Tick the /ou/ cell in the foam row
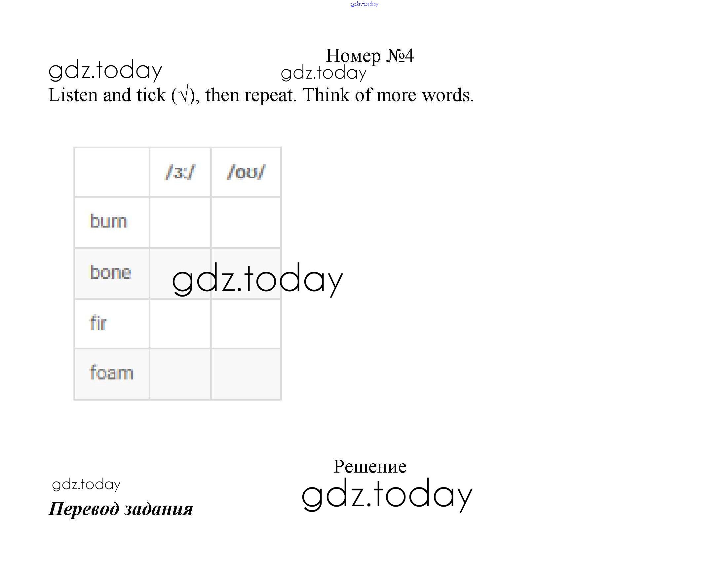Viewport: 728px width, 571px height. 246,374
